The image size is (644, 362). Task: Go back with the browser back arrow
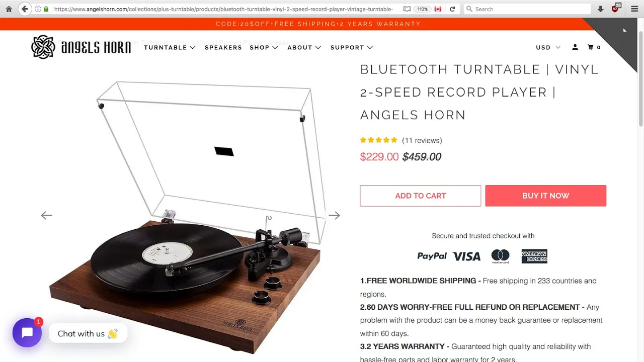(x=24, y=9)
